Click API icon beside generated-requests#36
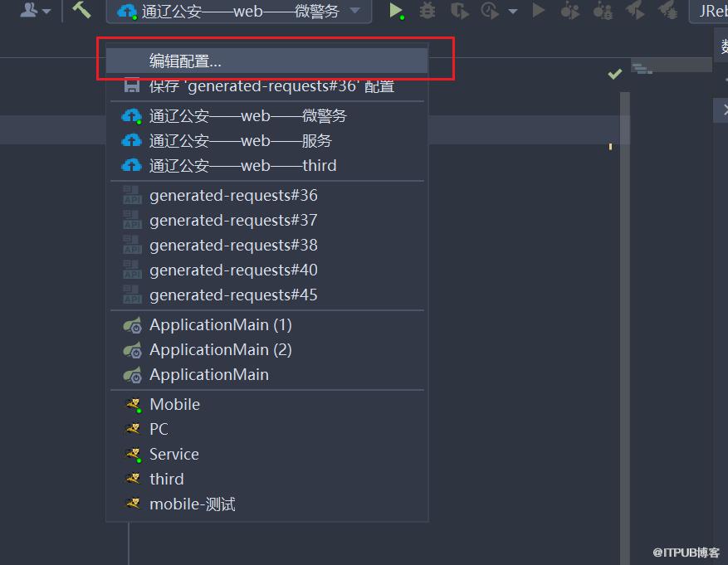 pos(132,195)
